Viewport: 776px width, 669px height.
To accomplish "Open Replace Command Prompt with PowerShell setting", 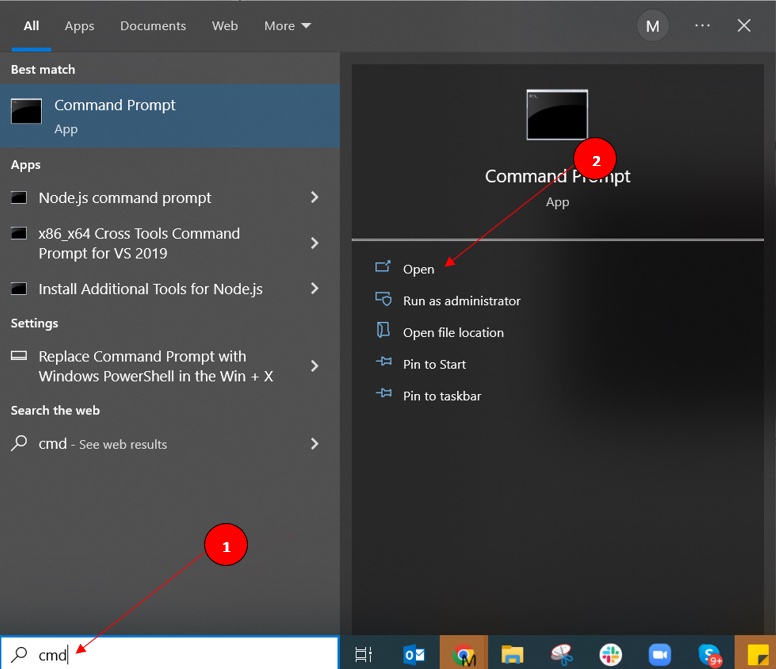I will [148, 366].
